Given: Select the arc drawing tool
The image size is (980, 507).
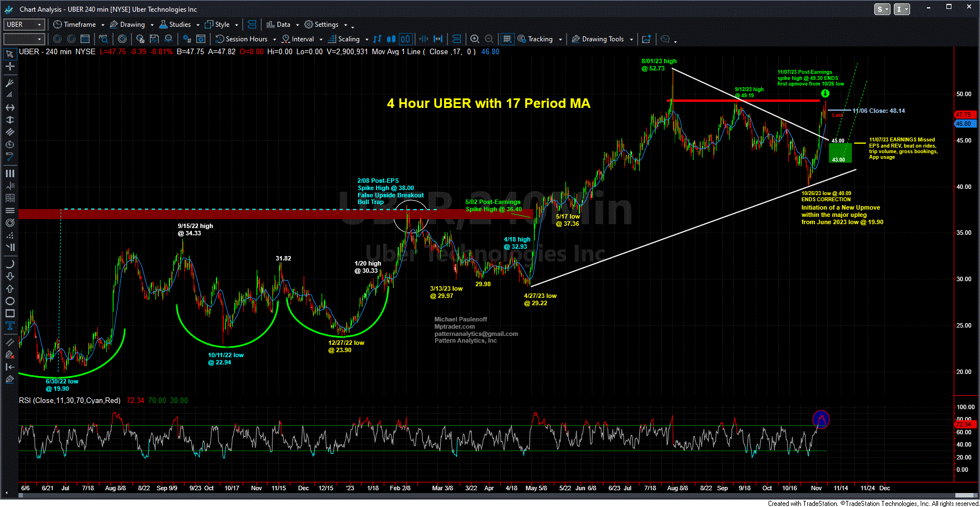Looking at the screenshot, I should (x=10, y=264).
